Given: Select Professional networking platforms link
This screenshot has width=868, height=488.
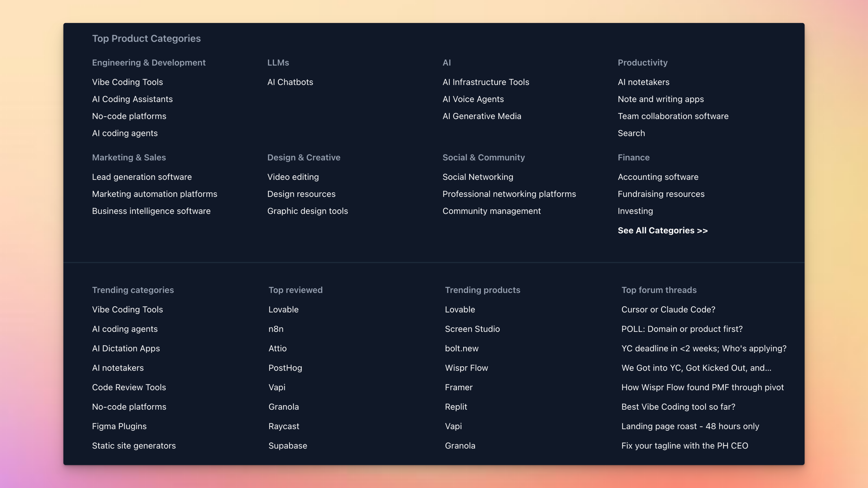Looking at the screenshot, I should pos(509,194).
